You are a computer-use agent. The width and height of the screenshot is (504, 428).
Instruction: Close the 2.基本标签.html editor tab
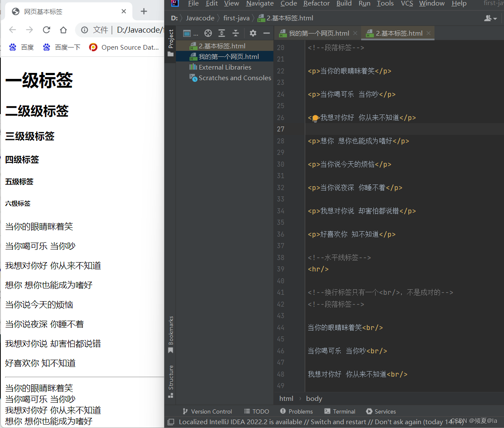[429, 33]
